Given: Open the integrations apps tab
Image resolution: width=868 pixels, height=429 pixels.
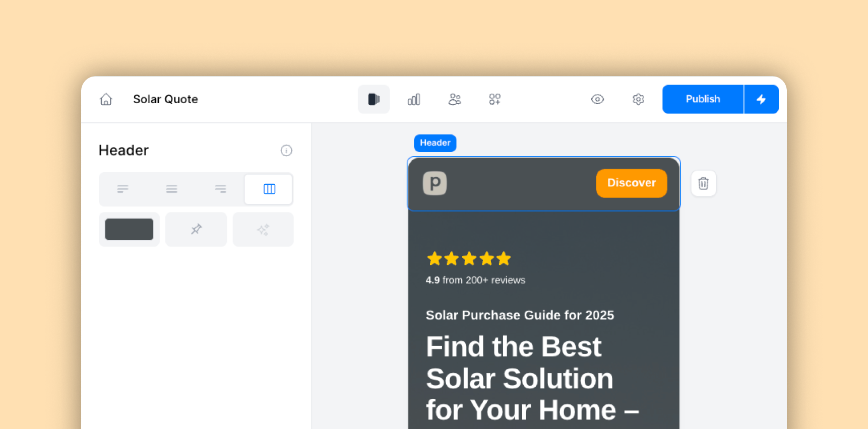Looking at the screenshot, I should click(x=494, y=99).
